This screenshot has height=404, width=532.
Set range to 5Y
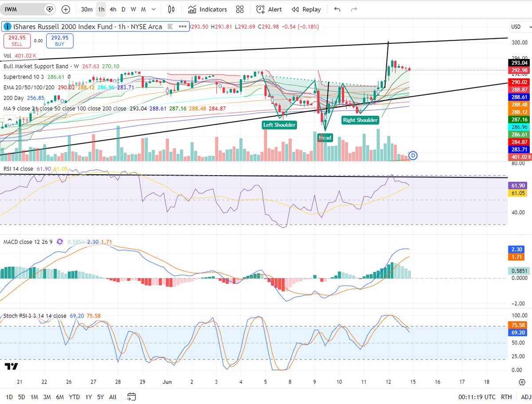coord(100,396)
